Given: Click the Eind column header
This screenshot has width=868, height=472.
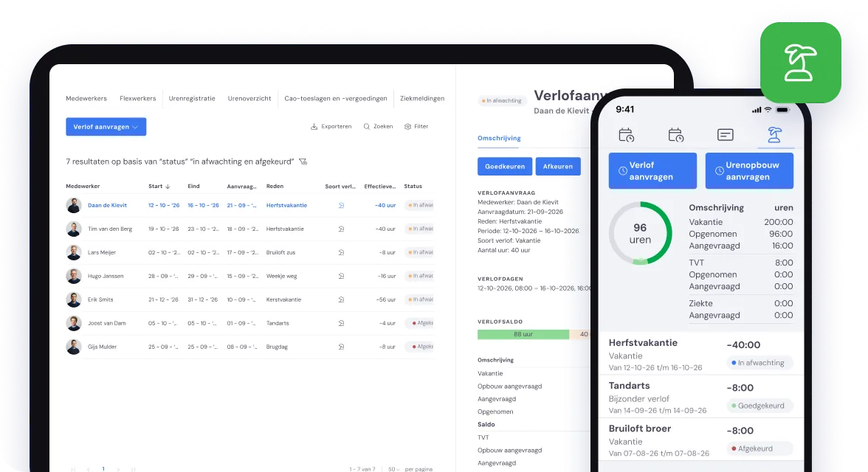Looking at the screenshot, I should tap(193, 187).
